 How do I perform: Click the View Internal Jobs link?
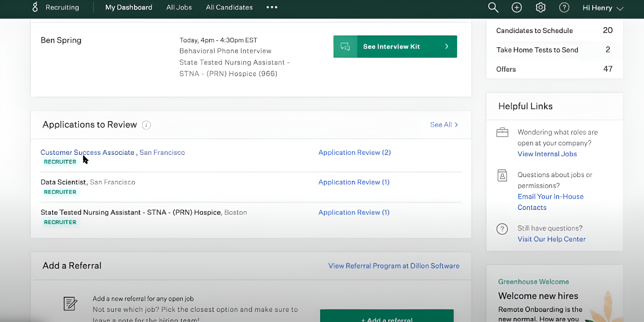[x=547, y=154]
